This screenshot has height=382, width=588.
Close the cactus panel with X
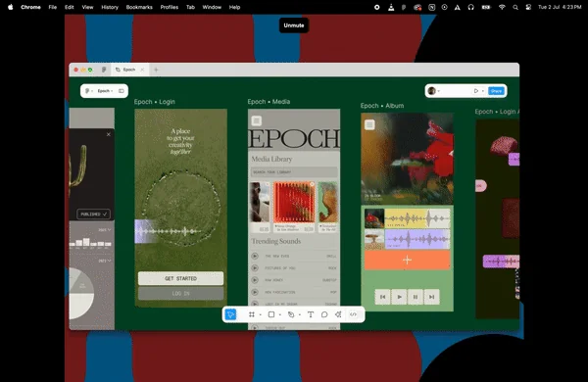coord(109,134)
